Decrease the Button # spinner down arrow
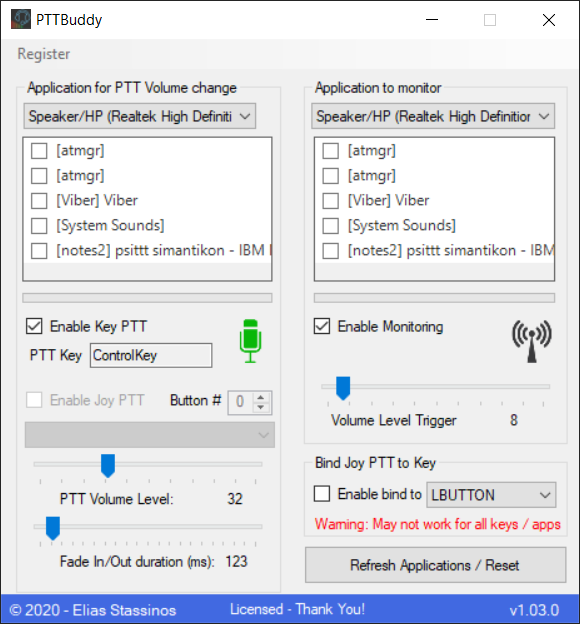Image resolution: width=580 pixels, height=624 pixels. [x=261, y=408]
